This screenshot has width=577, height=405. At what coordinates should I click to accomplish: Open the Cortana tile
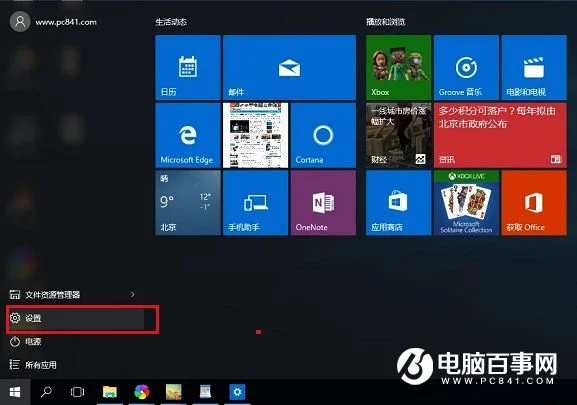click(x=323, y=135)
